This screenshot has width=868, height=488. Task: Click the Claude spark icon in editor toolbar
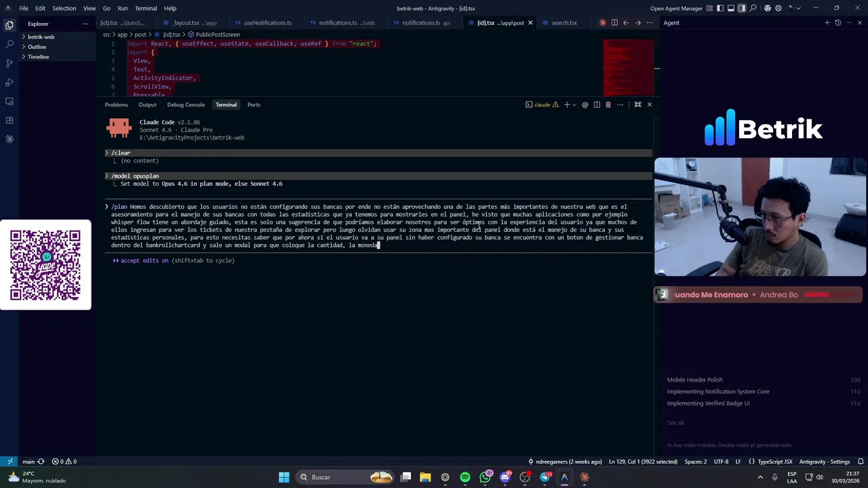pos(602,22)
